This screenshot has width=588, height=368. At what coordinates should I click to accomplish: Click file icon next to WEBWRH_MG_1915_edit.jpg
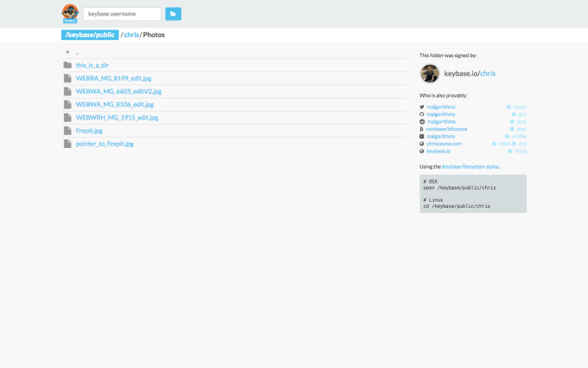67,118
